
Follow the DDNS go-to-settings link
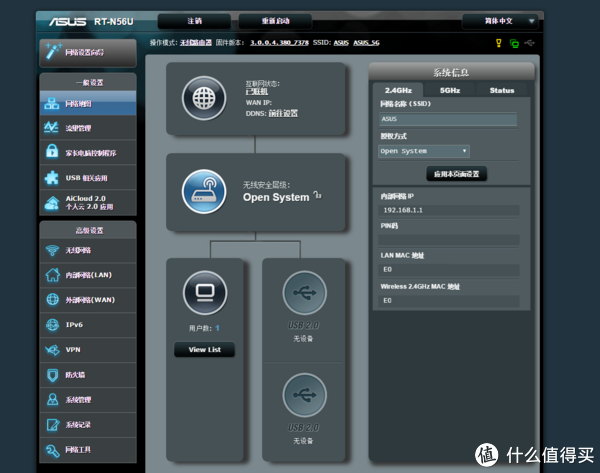click(283, 113)
